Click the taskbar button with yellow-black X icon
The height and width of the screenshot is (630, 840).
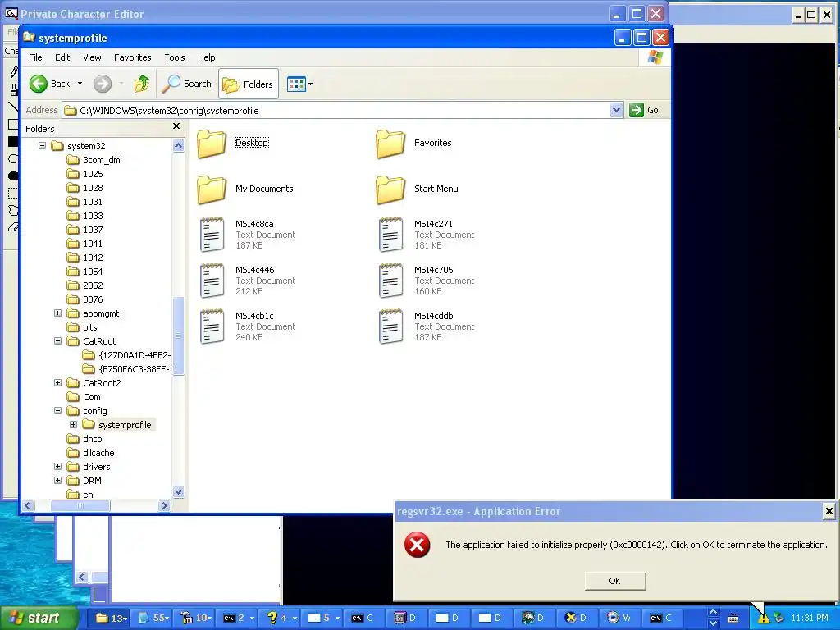(x=577, y=618)
